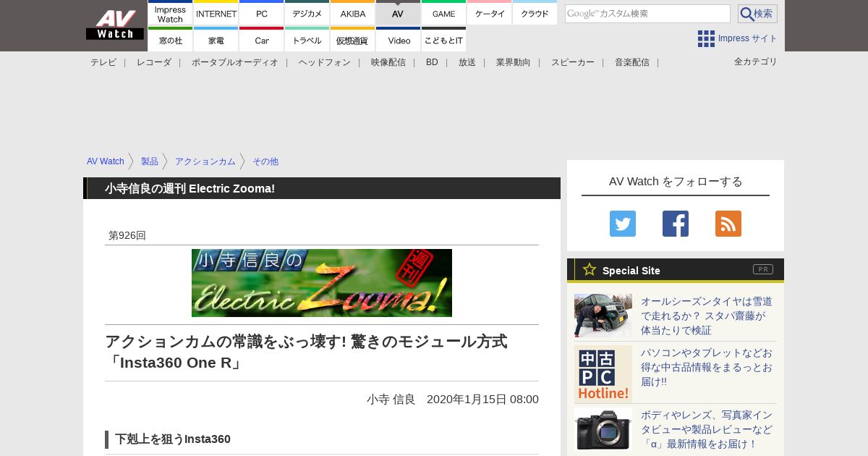The height and width of the screenshot is (456, 868).
Task: Open the 家電 site tab
Action: 216,40
